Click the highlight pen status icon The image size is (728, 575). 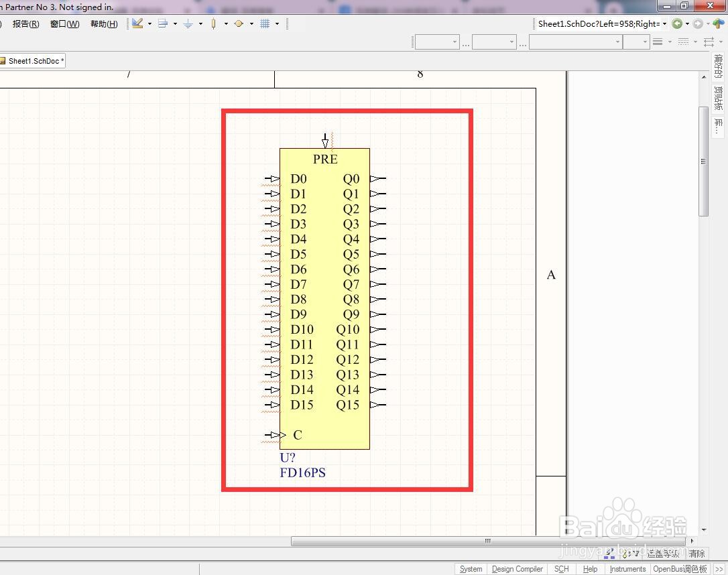[x=609, y=553]
